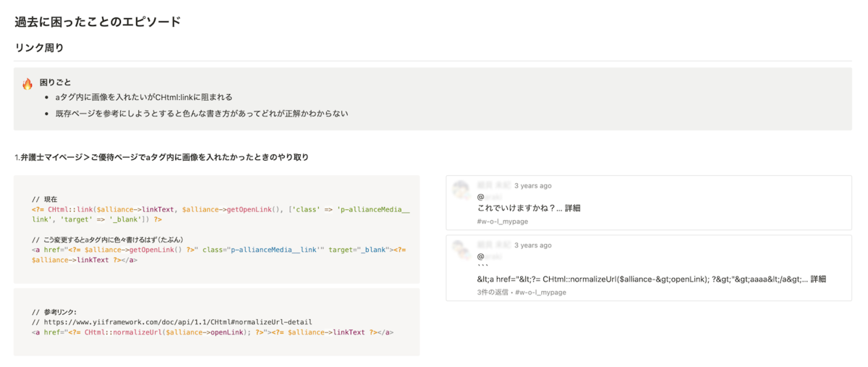Click the // 現在 comment in the code block
Image resolution: width=868 pixels, height=367 pixels.
coord(44,199)
